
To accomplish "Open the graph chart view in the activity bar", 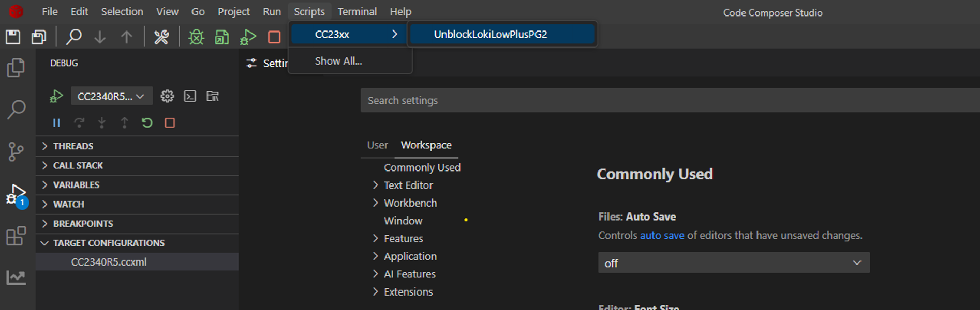I will [x=16, y=277].
